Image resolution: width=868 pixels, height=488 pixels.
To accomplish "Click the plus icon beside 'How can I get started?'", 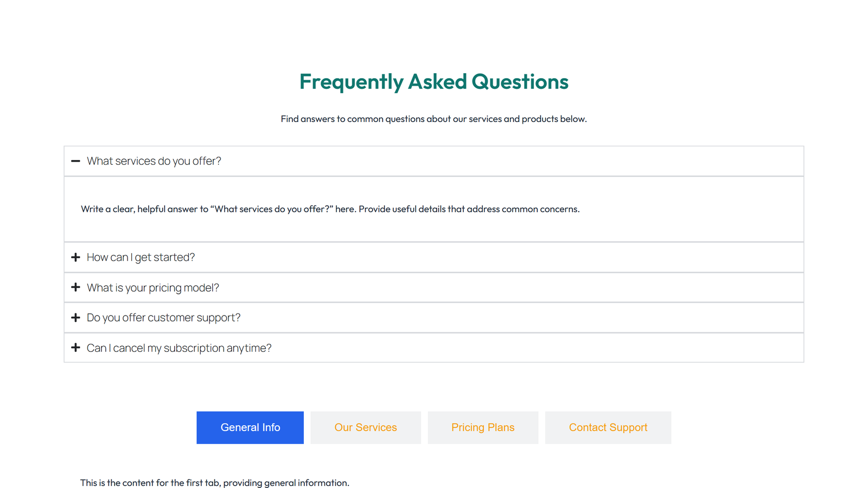I will (76, 257).
